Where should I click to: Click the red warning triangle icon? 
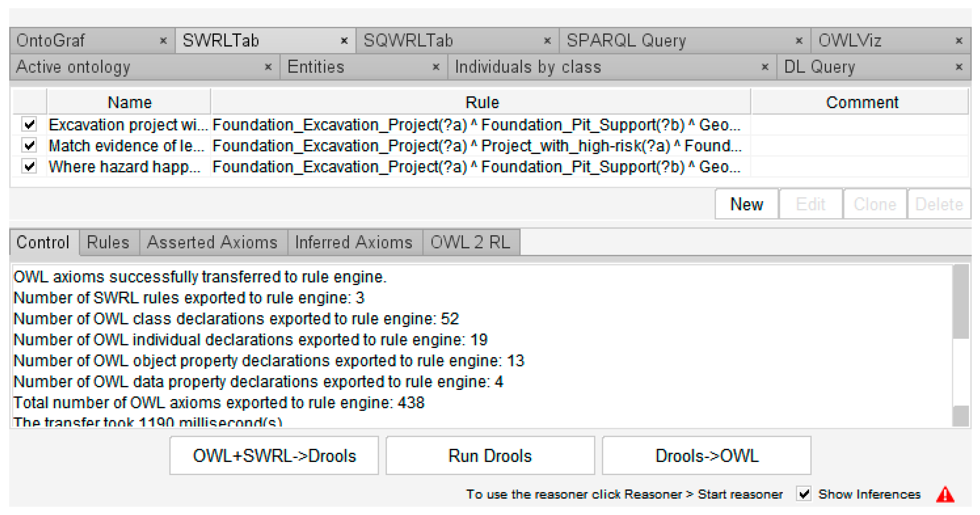pyautogui.click(x=945, y=495)
